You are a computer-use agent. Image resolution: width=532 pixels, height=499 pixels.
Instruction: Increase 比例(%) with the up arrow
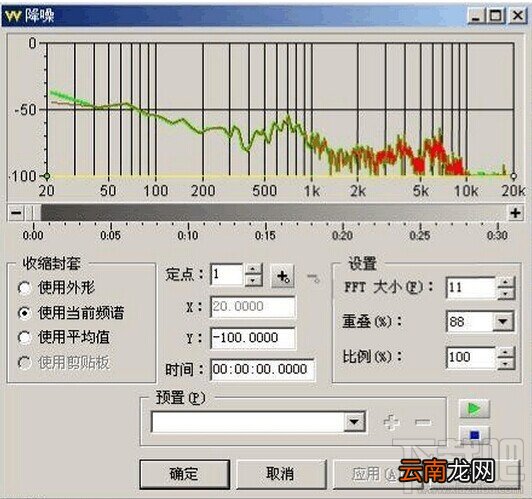point(506,352)
